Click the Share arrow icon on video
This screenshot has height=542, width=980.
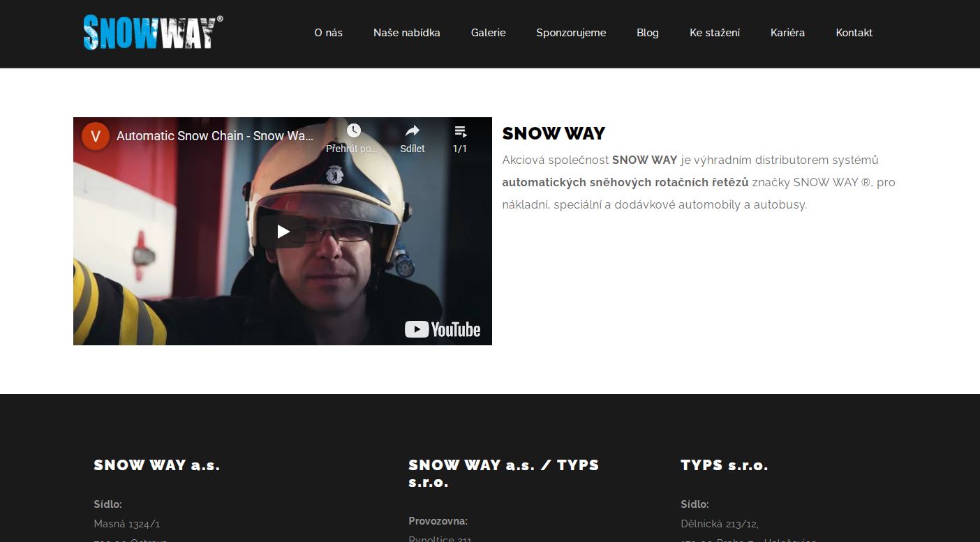click(x=413, y=130)
